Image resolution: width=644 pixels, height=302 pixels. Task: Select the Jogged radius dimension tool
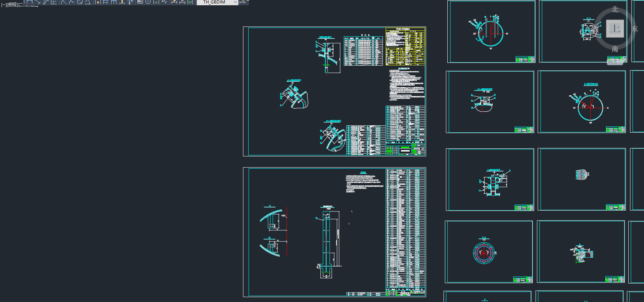71,2
